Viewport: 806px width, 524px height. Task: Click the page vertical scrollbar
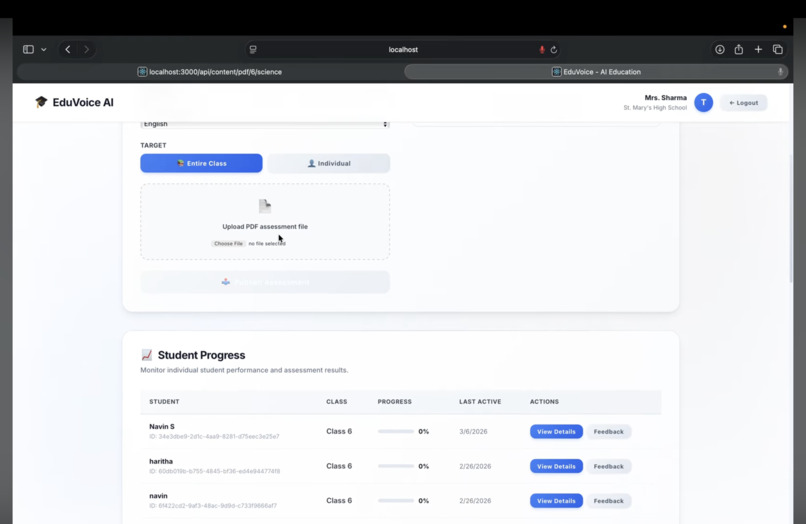click(791, 219)
